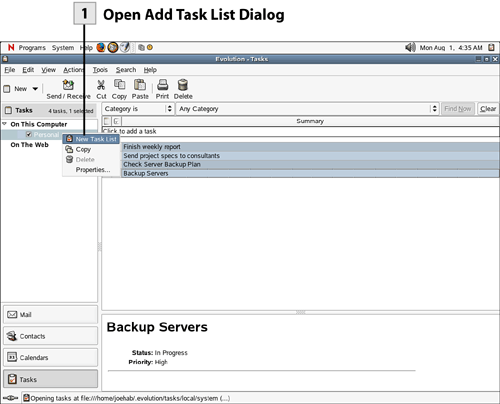Select the Send project specs to consultants task

(310, 156)
